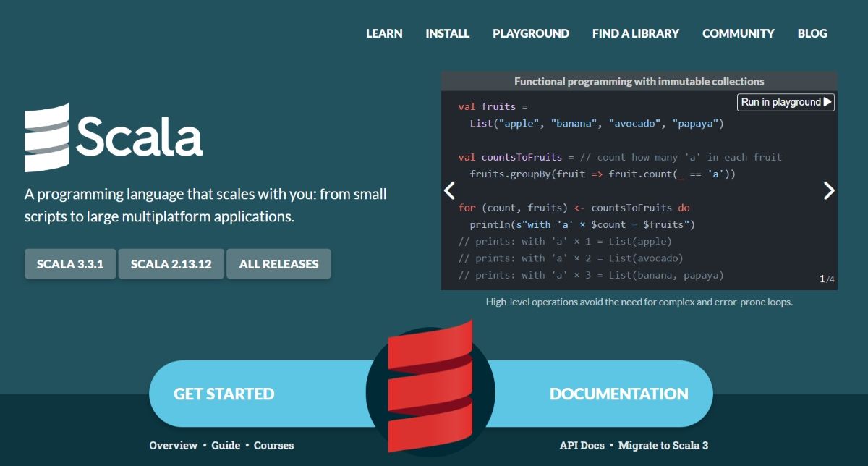Click the GET STARTED button

click(224, 394)
